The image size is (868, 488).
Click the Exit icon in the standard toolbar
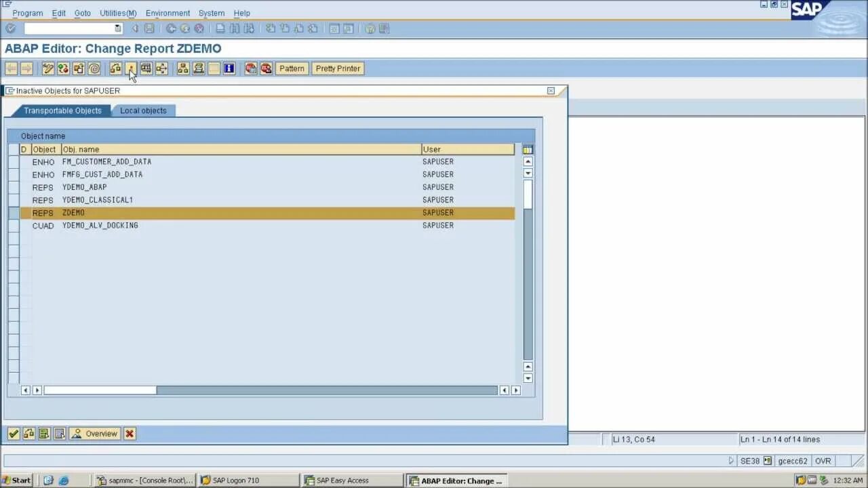[185, 28]
